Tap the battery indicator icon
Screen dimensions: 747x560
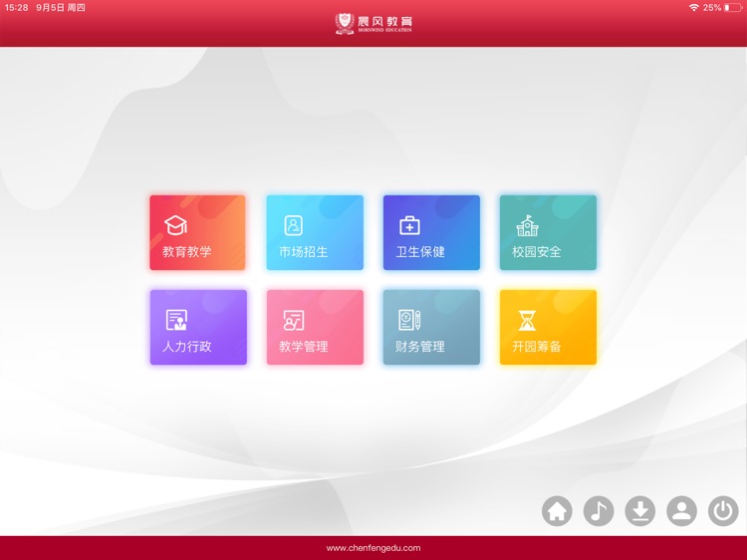(733, 8)
